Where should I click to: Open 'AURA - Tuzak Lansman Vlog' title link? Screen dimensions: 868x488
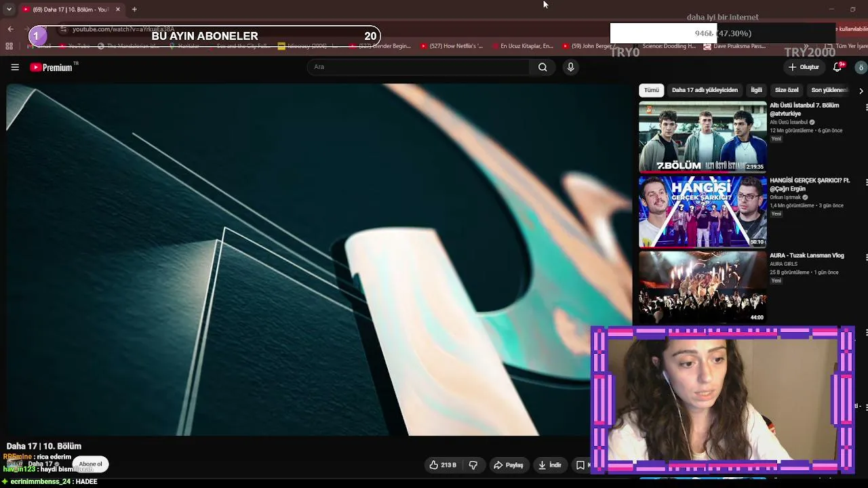click(807, 256)
